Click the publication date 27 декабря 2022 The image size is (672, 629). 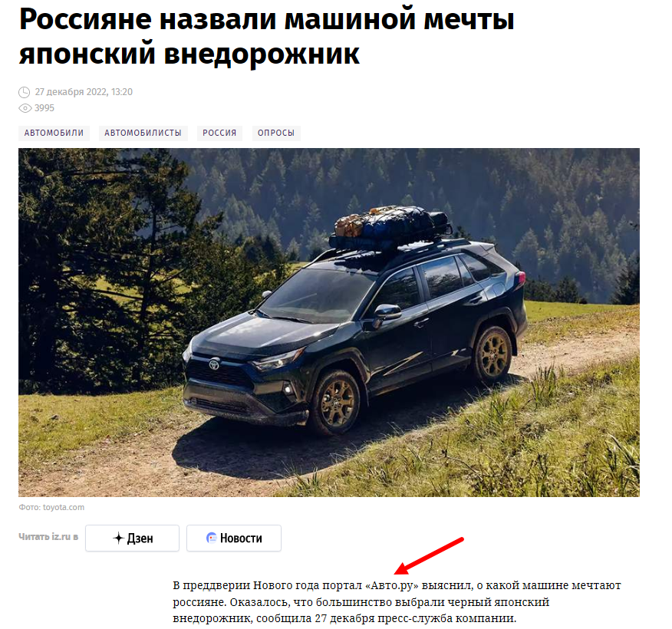click(84, 92)
